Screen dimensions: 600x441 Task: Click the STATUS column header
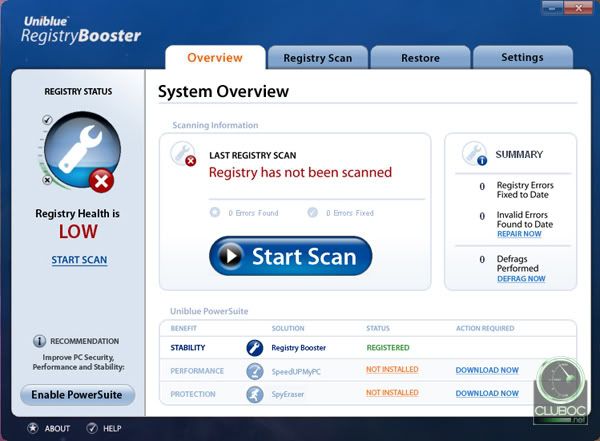tap(378, 328)
